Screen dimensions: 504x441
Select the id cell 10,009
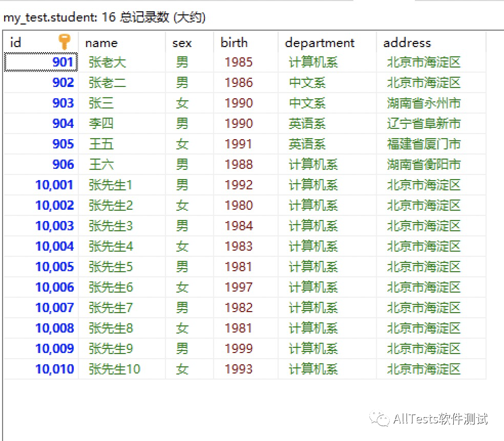tap(41, 349)
